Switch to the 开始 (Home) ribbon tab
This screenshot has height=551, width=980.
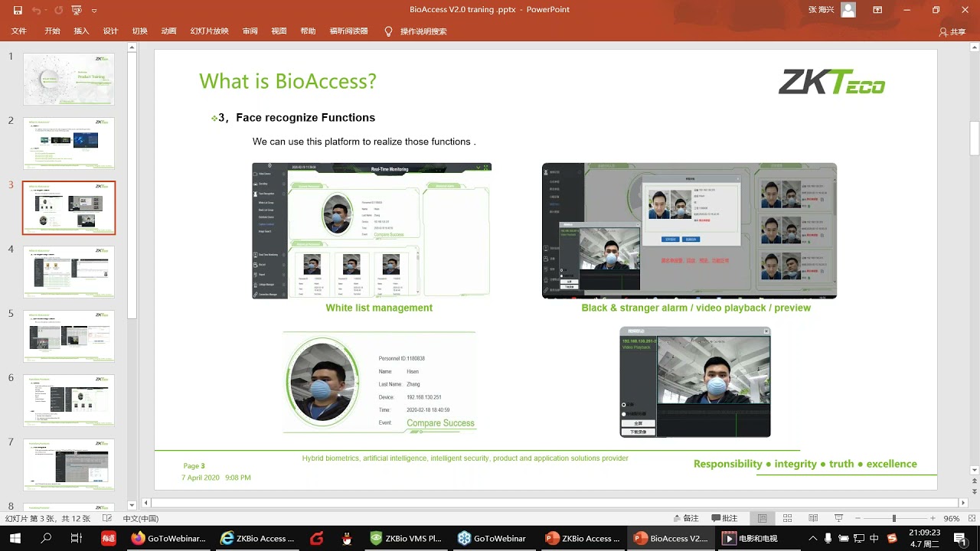click(52, 31)
